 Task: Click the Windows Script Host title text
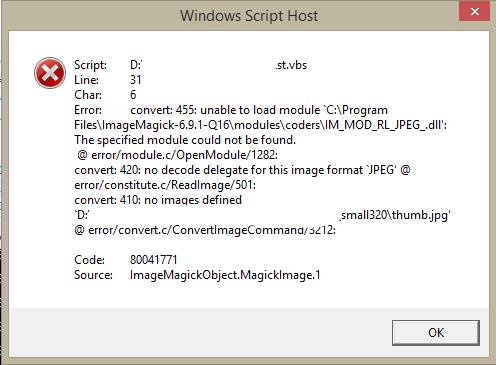[249, 16]
